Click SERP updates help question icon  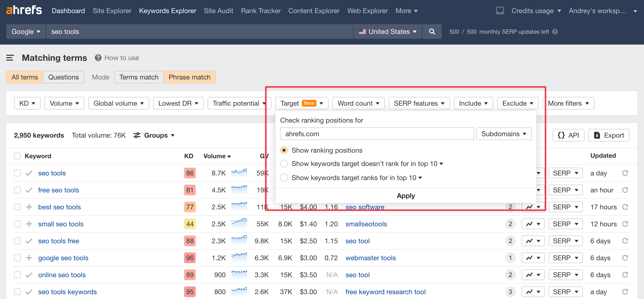[x=555, y=31]
